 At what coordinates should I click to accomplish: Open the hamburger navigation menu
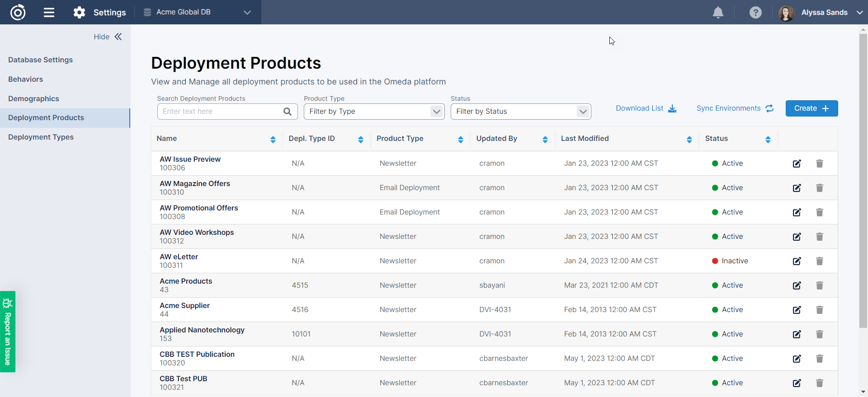[x=49, y=12]
